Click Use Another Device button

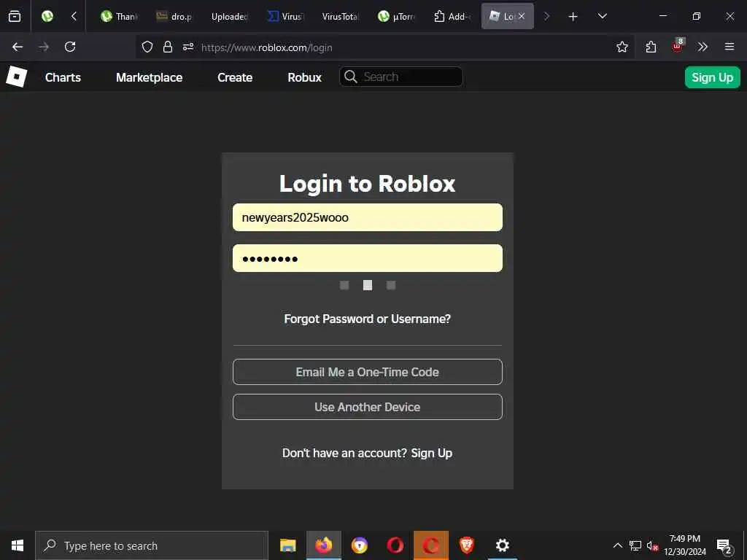[x=368, y=407]
